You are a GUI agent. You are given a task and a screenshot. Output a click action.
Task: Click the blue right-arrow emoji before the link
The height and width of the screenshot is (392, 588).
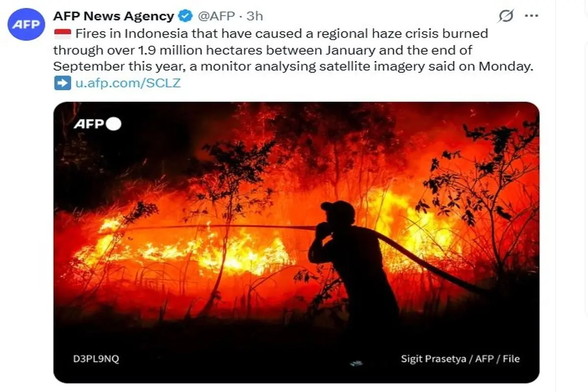click(x=62, y=83)
